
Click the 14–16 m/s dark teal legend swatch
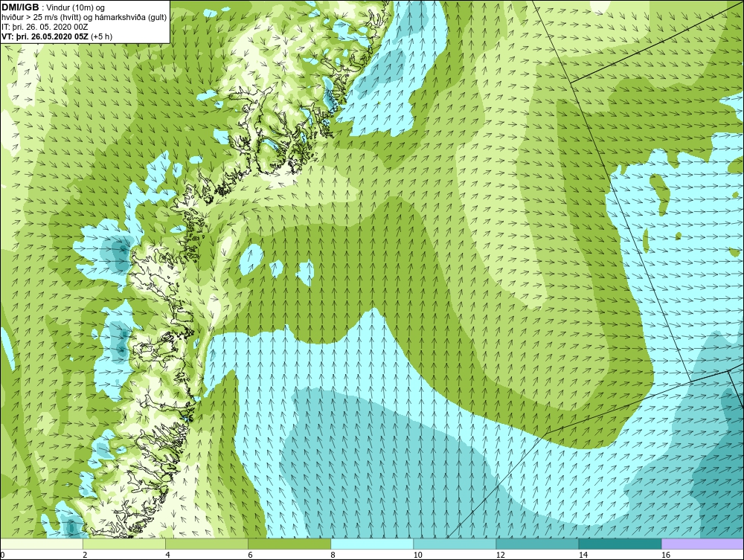(620, 544)
